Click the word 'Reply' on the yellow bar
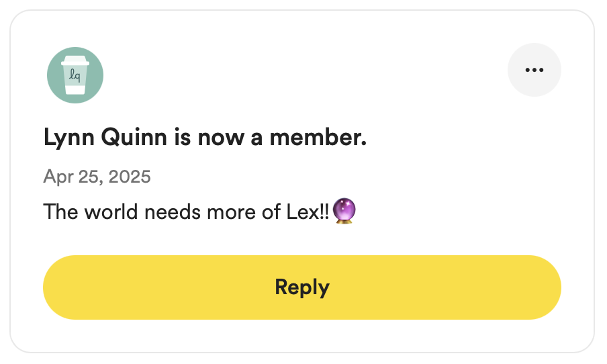The image size is (607, 364). tap(302, 288)
